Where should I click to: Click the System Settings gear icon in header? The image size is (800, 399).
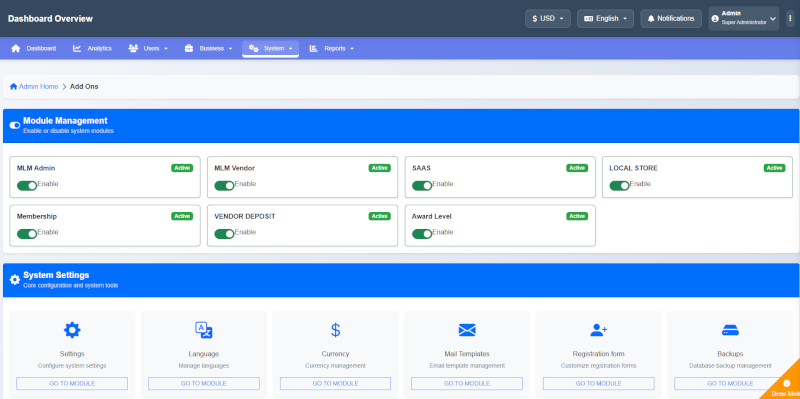15,280
